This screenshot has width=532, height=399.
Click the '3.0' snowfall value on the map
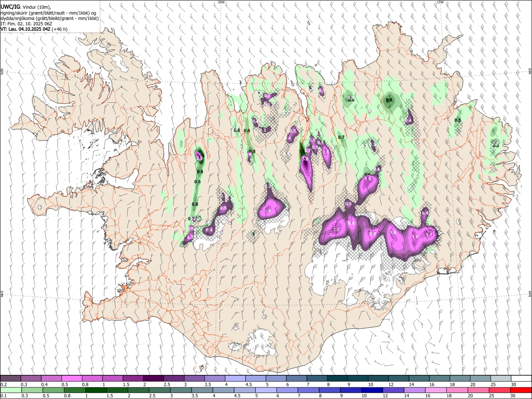point(305,159)
